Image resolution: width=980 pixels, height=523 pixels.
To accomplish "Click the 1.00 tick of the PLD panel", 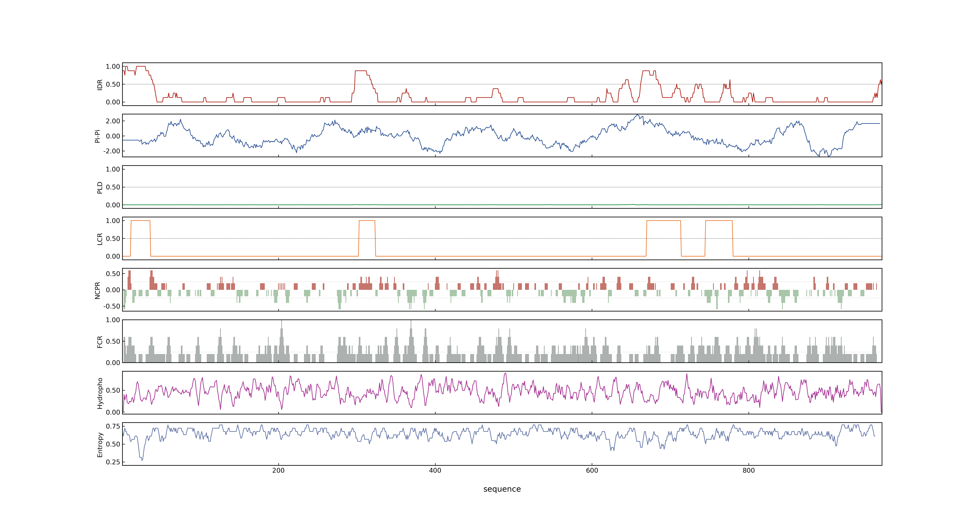I will coord(113,169).
